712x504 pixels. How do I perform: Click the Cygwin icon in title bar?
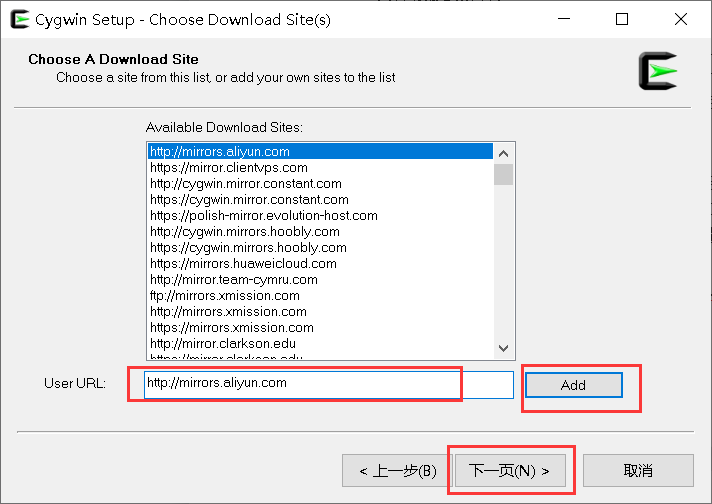tap(20, 20)
